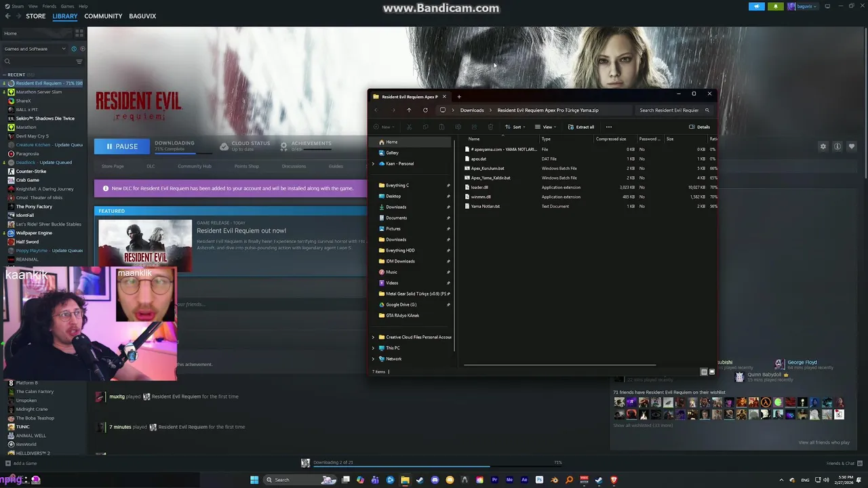Open the Community Hub tab of the game
Image resolution: width=868 pixels, height=488 pixels.
coord(194,166)
